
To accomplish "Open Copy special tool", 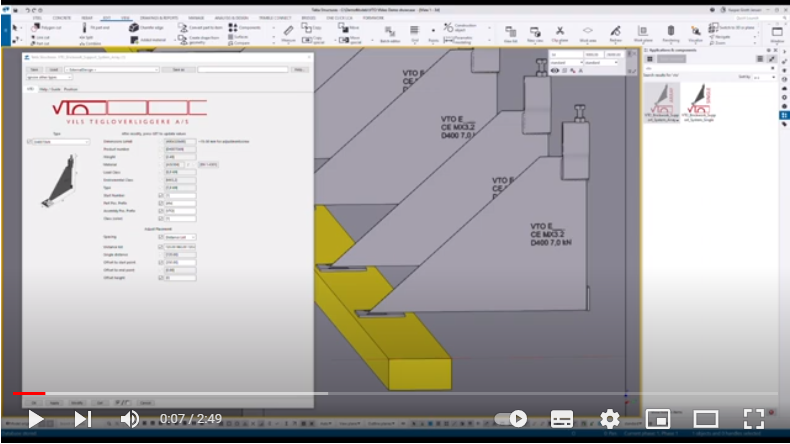I will 313,39.
